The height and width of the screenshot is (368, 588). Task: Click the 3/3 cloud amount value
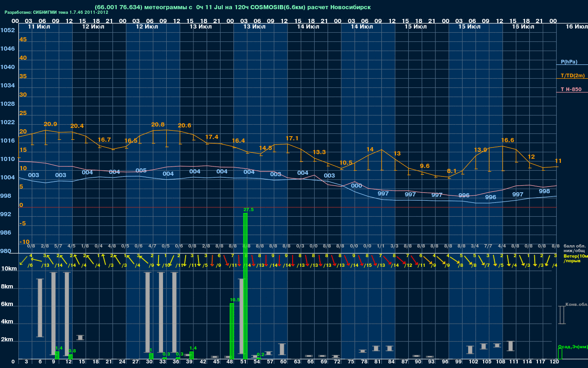(x=394, y=247)
